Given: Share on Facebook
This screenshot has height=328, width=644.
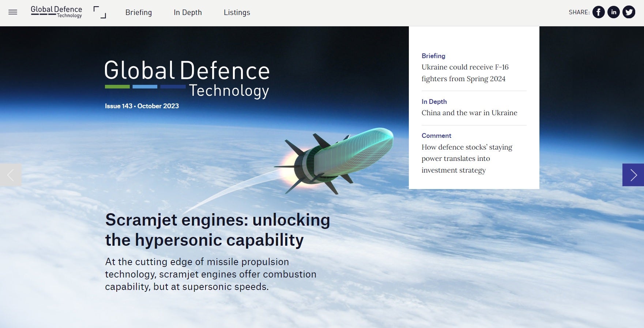Looking at the screenshot, I should coord(598,12).
